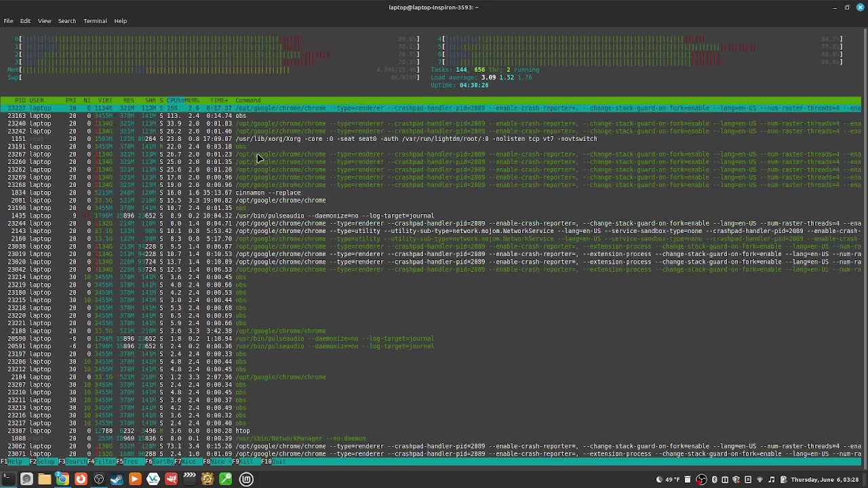Open the Search menu
Image resolution: width=868 pixels, height=488 pixels.
pyautogui.click(x=67, y=21)
